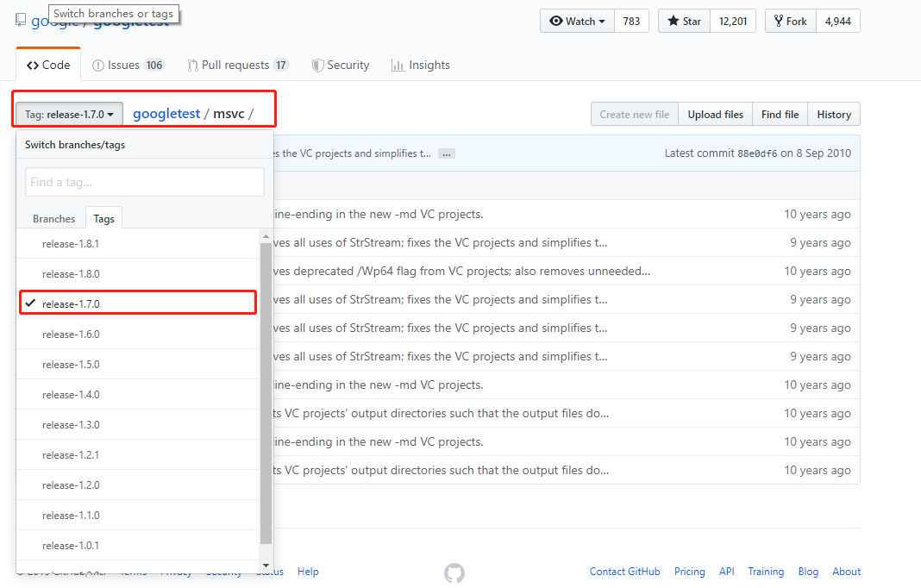Open the Pull requests tab
Viewport: 921px width, 588px height.
coord(238,65)
